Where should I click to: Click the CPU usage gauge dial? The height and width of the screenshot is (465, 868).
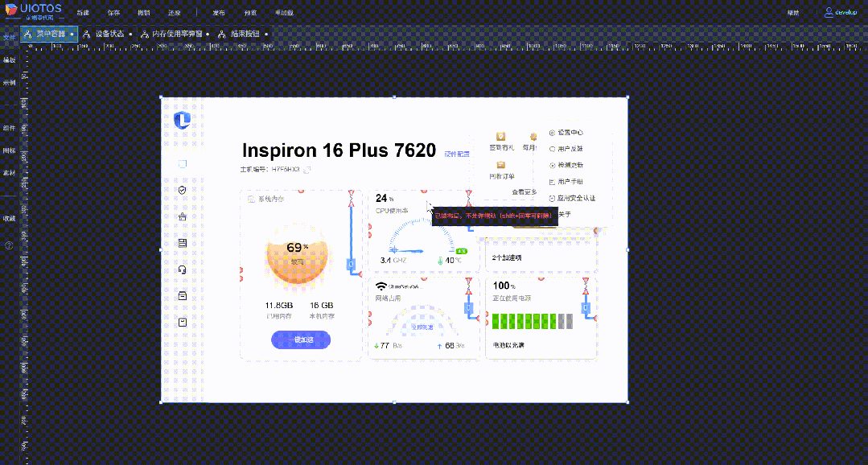pyautogui.click(x=422, y=238)
